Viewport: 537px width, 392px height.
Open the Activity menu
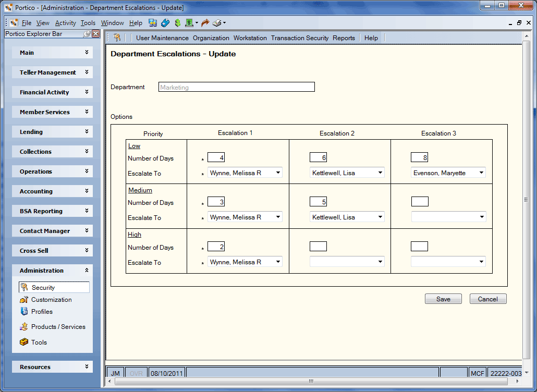(x=65, y=23)
